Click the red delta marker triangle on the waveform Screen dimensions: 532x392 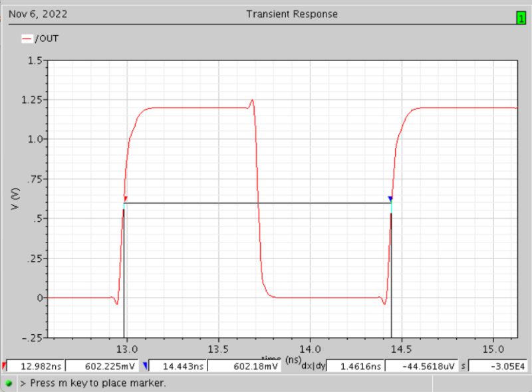tap(124, 197)
